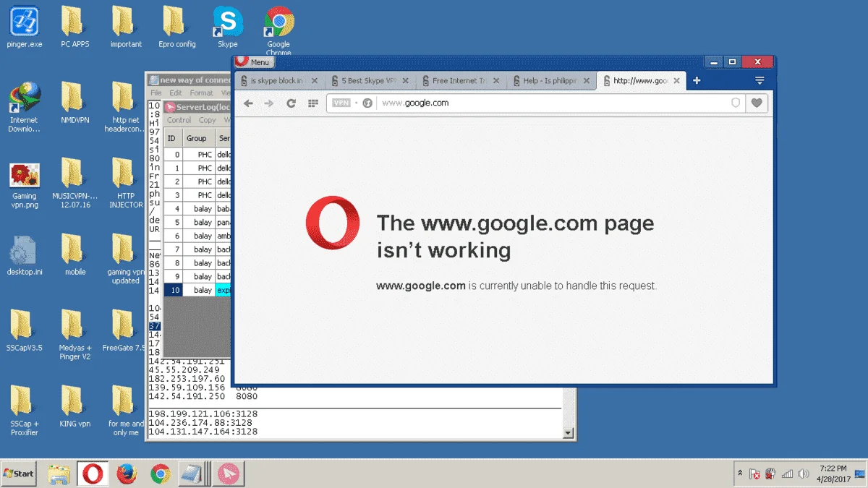
Task: Open Gaming vpn.png image file
Action: [x=25, y=185]
